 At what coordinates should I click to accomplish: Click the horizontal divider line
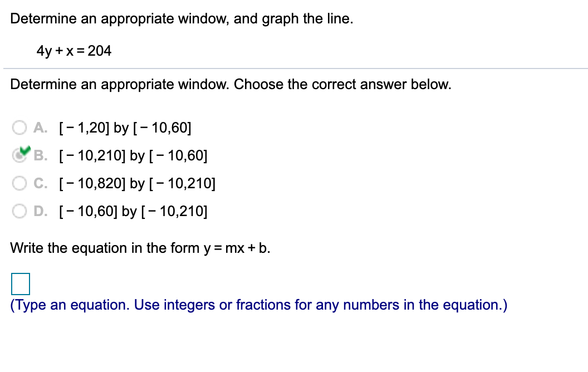click(x=294, y=68)
